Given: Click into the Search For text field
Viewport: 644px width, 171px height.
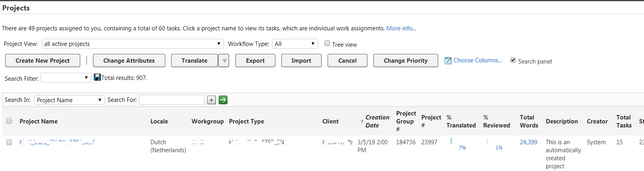Looking at the screenshot, I should coord(172,100).
